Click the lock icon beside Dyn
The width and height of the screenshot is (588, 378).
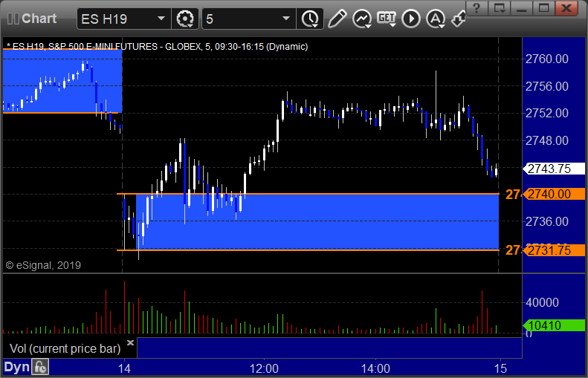[x=39, y=367]
